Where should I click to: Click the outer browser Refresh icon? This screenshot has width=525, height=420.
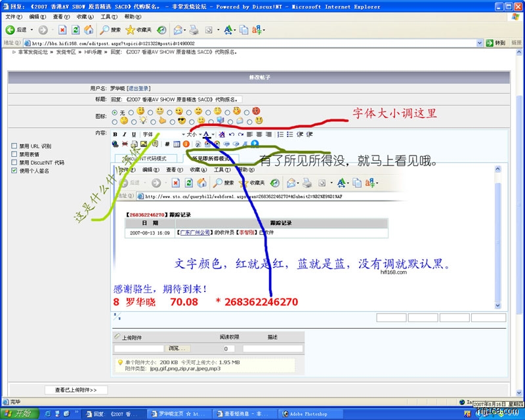point(75,30)
